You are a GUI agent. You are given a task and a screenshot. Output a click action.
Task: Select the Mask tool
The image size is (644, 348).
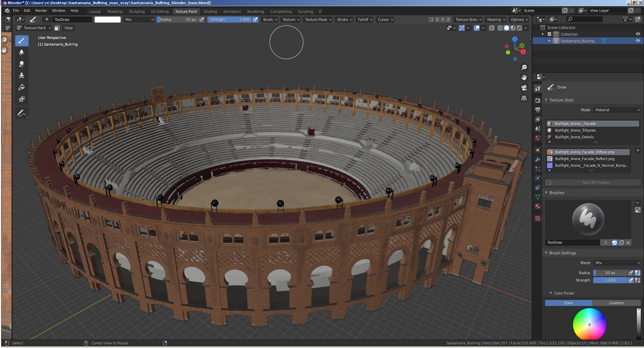[21, 99]
